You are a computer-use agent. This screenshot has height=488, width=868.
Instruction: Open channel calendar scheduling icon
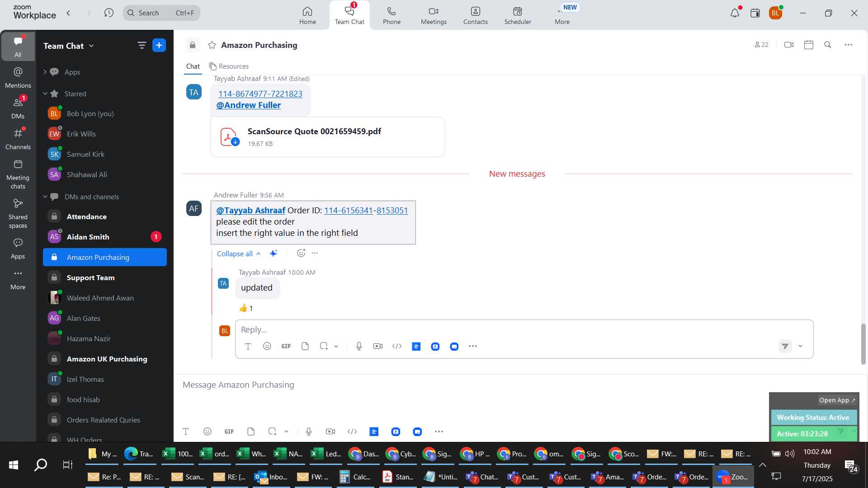click(809, 45)
